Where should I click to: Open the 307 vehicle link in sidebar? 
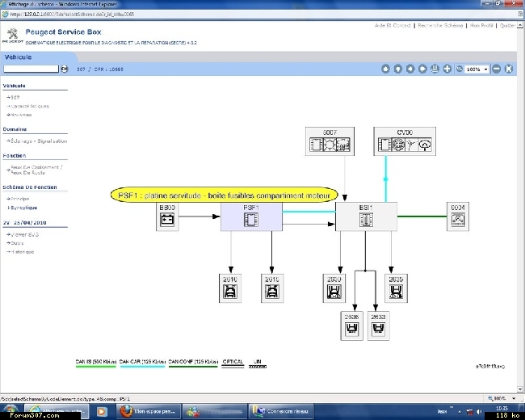[14, 98]
